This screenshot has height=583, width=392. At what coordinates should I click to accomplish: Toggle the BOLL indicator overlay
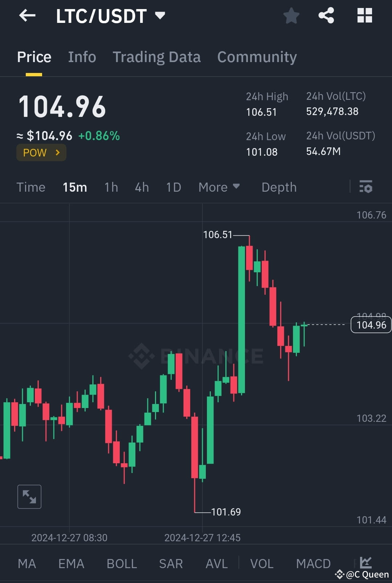(x=122, y=563)
